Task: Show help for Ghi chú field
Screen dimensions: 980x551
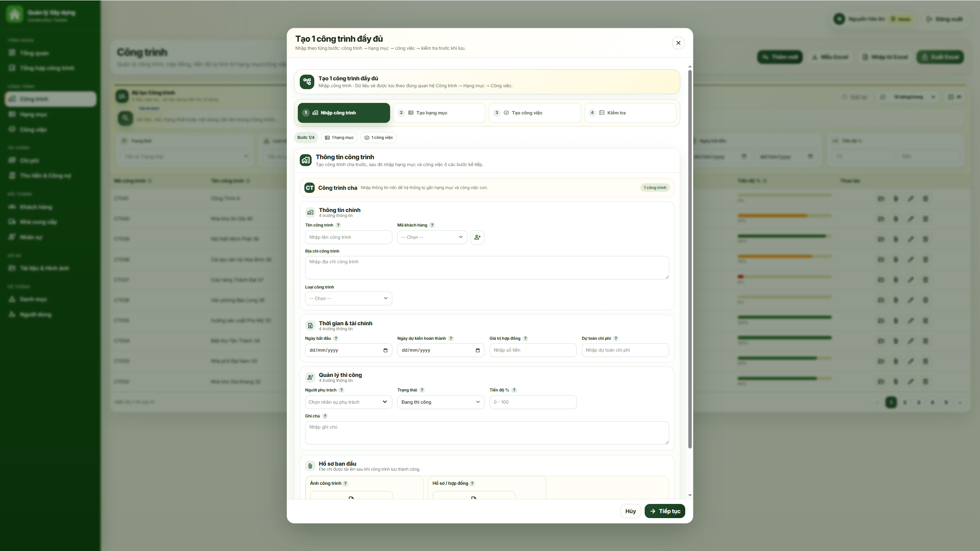Action: [x=325, y=416]
